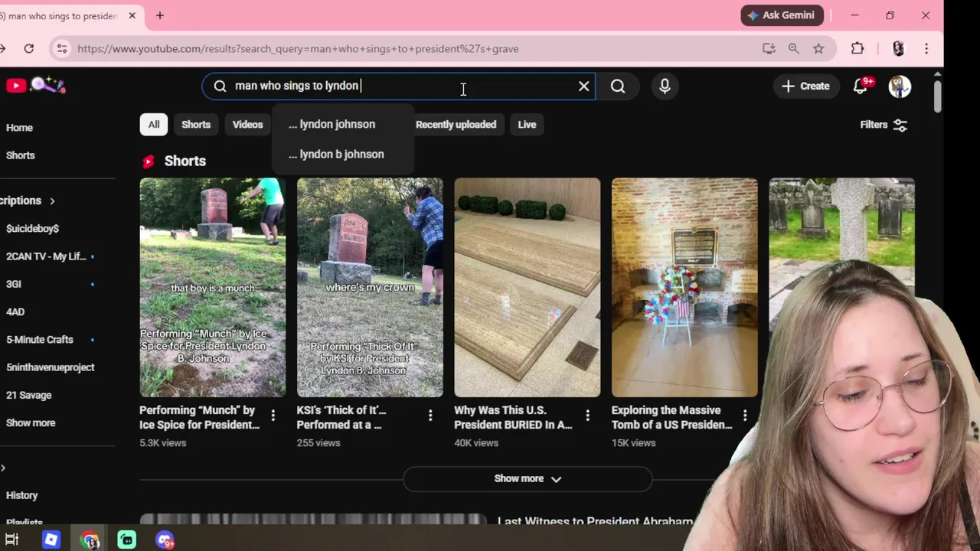Click the search magnifier button
This screenshot has width=980, height=551.
[618, 86]
